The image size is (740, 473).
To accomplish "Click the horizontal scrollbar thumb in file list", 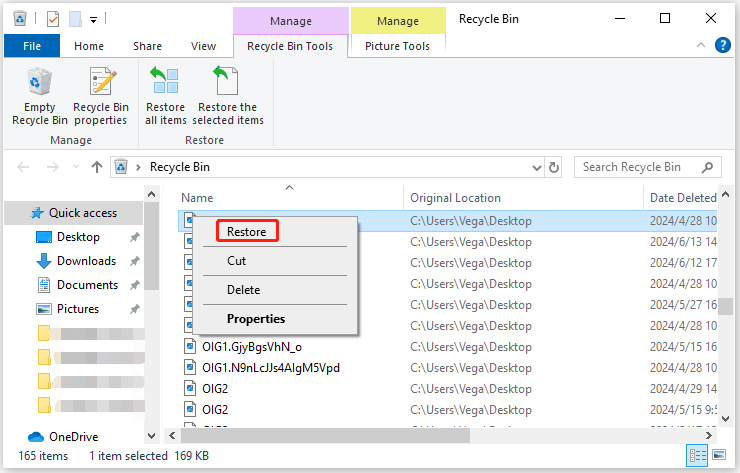I will (x=325, y=435).
